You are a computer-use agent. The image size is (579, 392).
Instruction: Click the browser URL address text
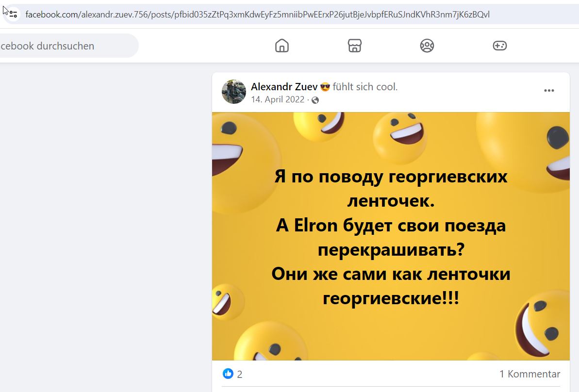pos(257,15)
